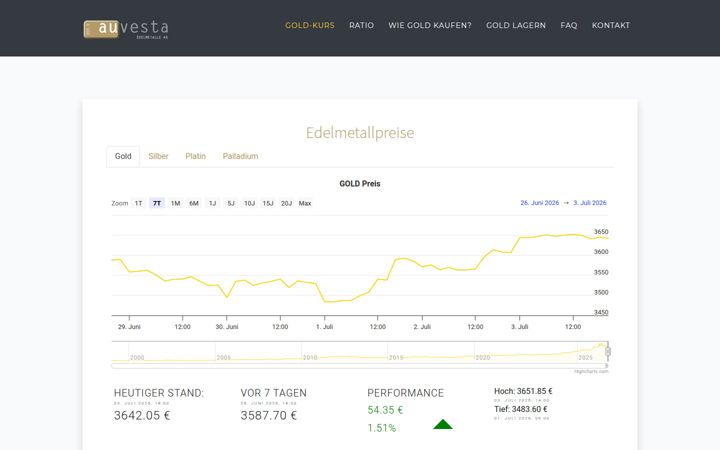Click the Edelmetallpreise heading

360,133
